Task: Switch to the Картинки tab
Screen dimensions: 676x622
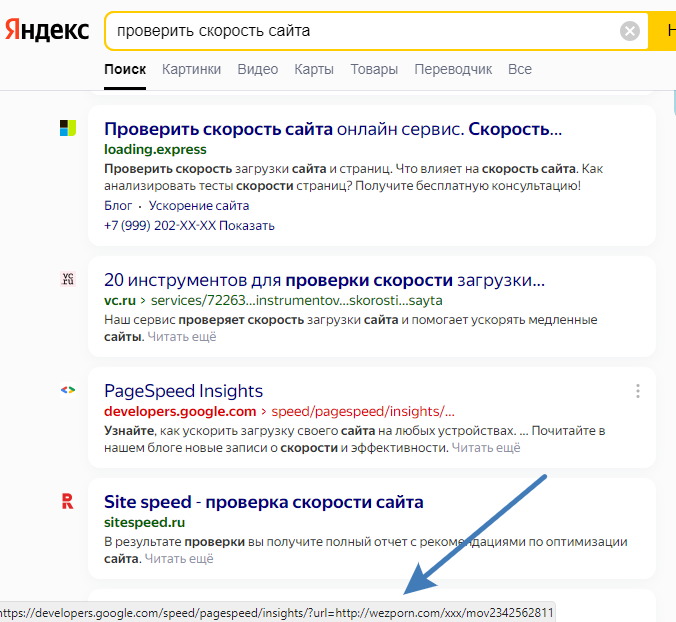Action: [191, 69]
